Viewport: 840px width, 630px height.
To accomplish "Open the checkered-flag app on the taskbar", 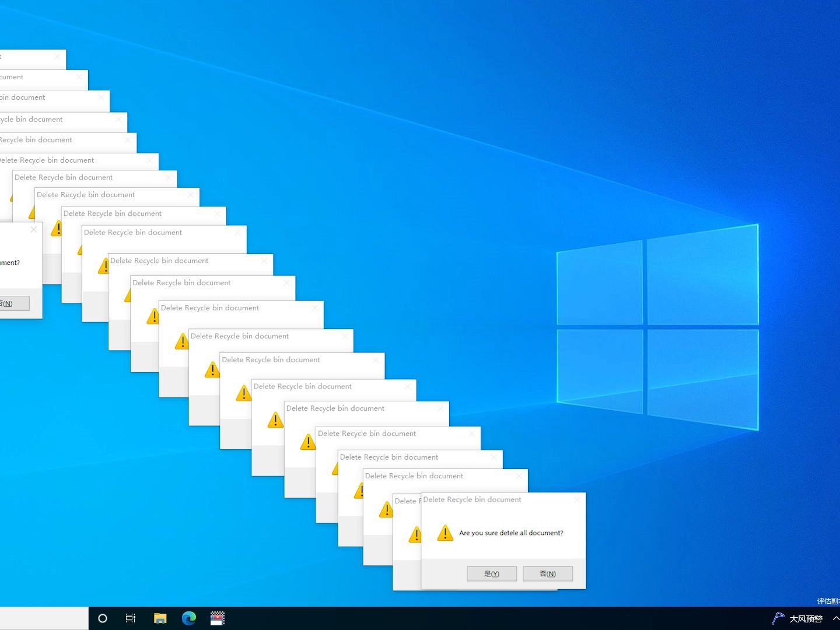I will coord(218,618).
